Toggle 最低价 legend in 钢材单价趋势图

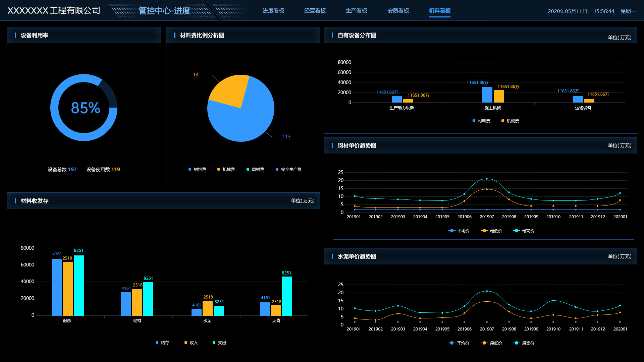pyautogui.click(x=491, y=231)
